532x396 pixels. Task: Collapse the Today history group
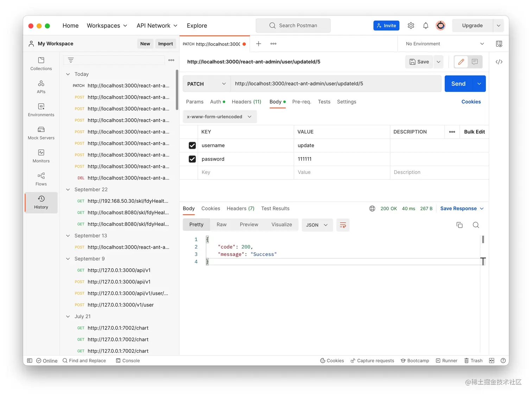click(68, 74)
